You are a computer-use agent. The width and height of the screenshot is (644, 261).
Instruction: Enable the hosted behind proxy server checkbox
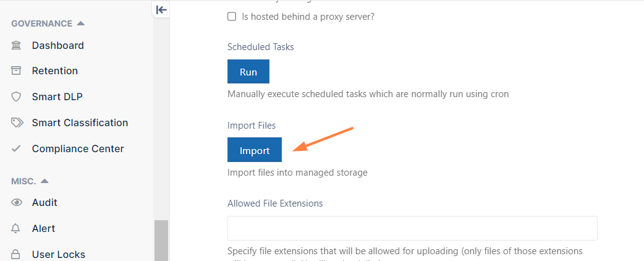(x=232, y=17)
